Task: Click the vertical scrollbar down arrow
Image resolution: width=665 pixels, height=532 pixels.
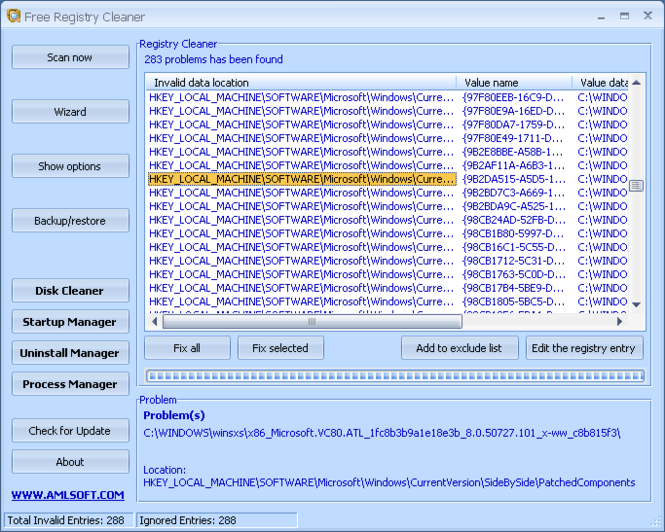Action: (x=636, y=305)
